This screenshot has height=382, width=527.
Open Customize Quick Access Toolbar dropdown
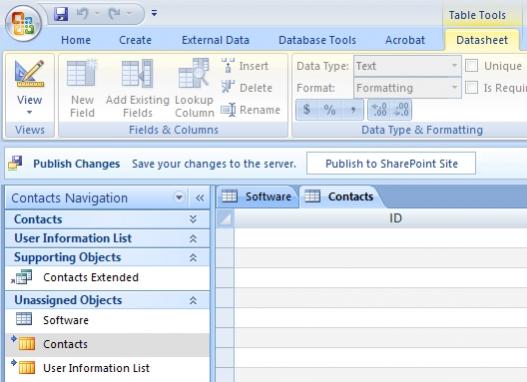click(154, 13)
